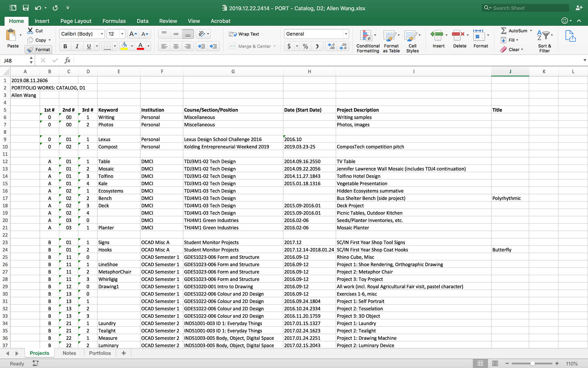Viewport: 588px width, 368px height.
Task: Toggle Bold formatting
Action: tap(65, 46)
